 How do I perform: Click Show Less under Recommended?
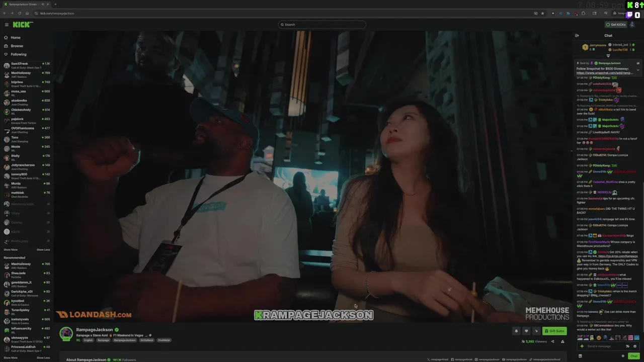coord(43,358)
